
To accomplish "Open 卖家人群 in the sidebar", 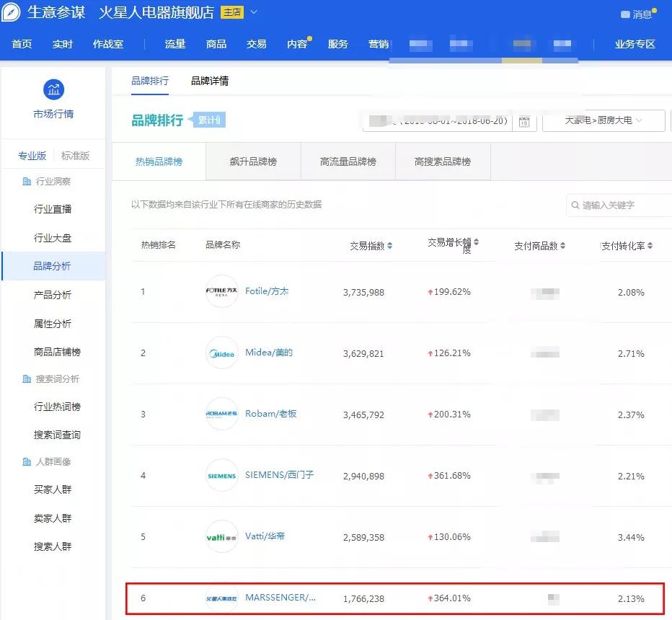I will click(53, 518).
